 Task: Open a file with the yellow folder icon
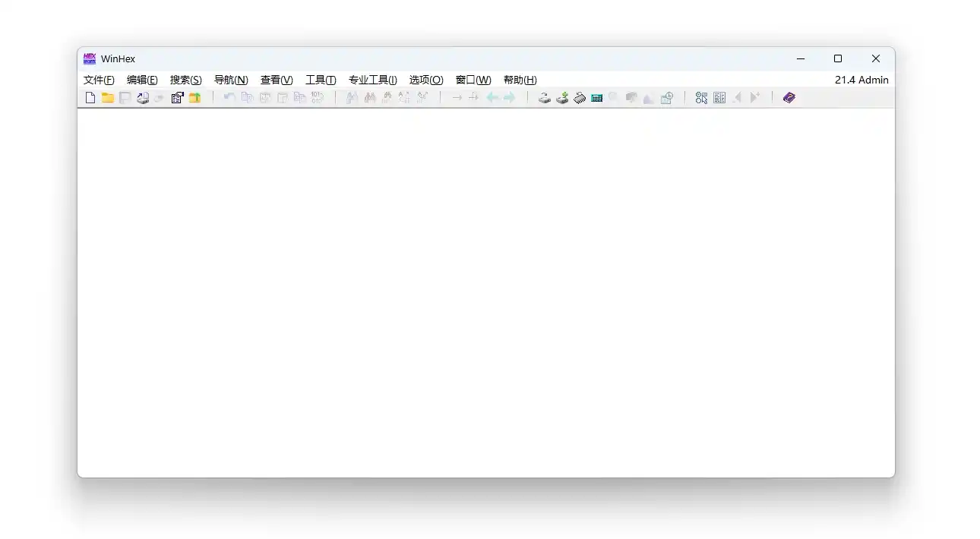point(108,98)
